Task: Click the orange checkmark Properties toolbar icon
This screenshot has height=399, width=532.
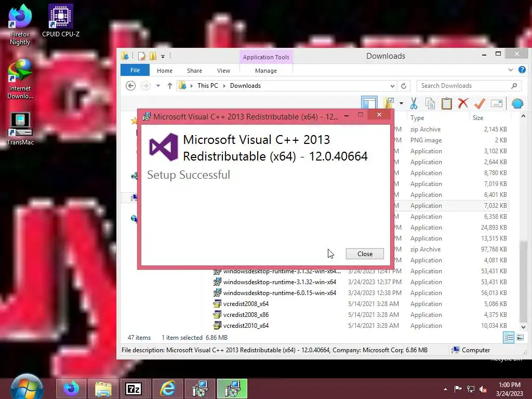Action: pyautogui.click(x=480, y=103)
